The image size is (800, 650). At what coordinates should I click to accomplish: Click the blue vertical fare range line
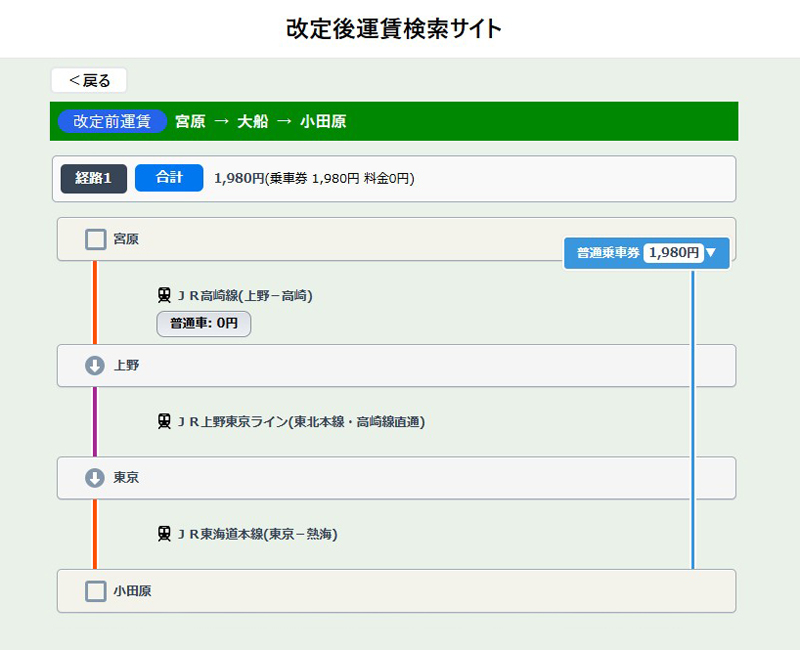pyautogui.click(x=692, y=420)
